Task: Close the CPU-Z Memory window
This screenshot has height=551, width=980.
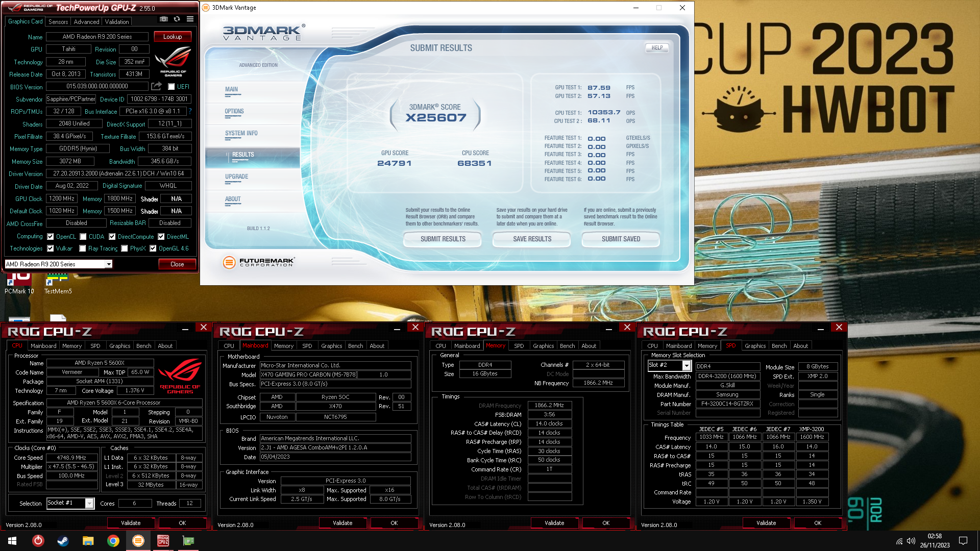Action: (x=627, y=327)
